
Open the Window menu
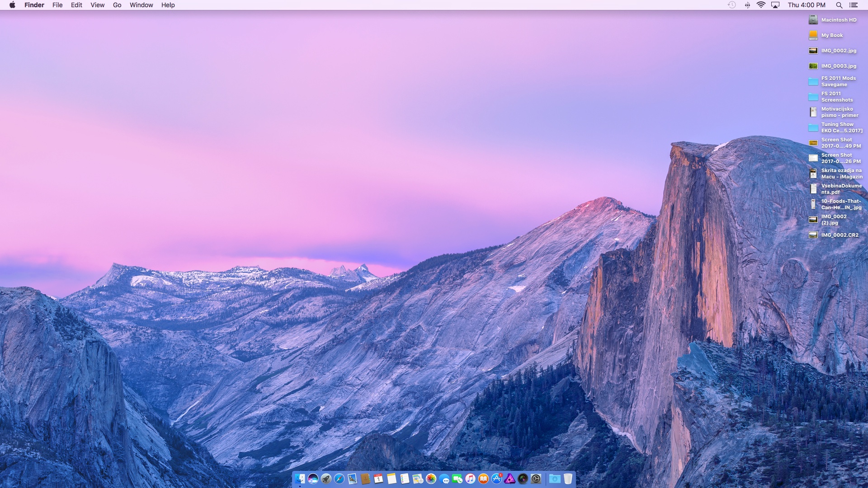click(141, 5)
